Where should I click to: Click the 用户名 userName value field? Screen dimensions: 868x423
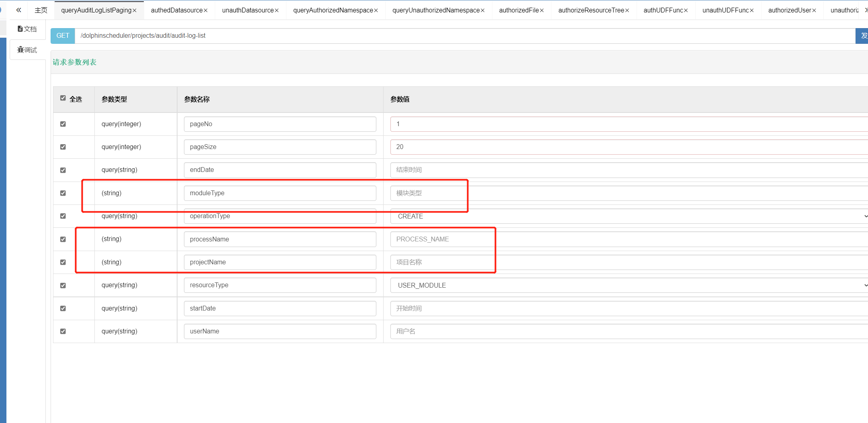click(629, 331)
